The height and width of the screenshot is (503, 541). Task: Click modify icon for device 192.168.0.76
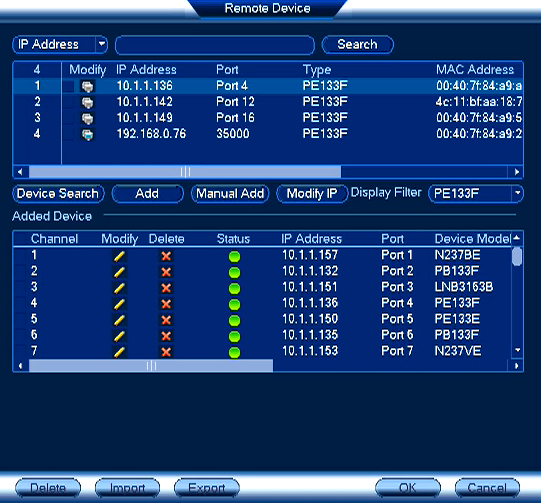[x=88, y=134]
